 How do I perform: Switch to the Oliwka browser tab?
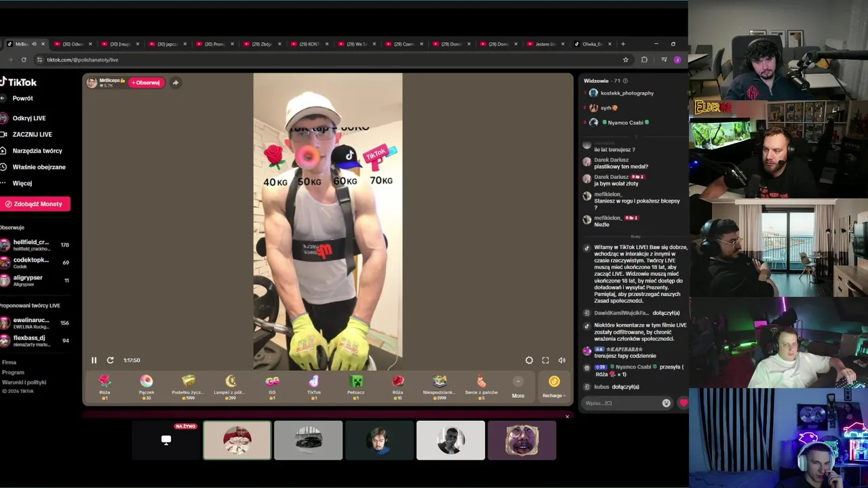592,44
